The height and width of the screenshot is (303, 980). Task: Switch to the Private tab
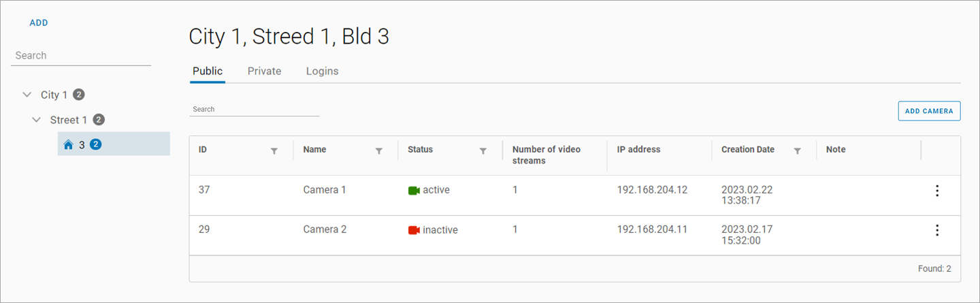[264, 71]
